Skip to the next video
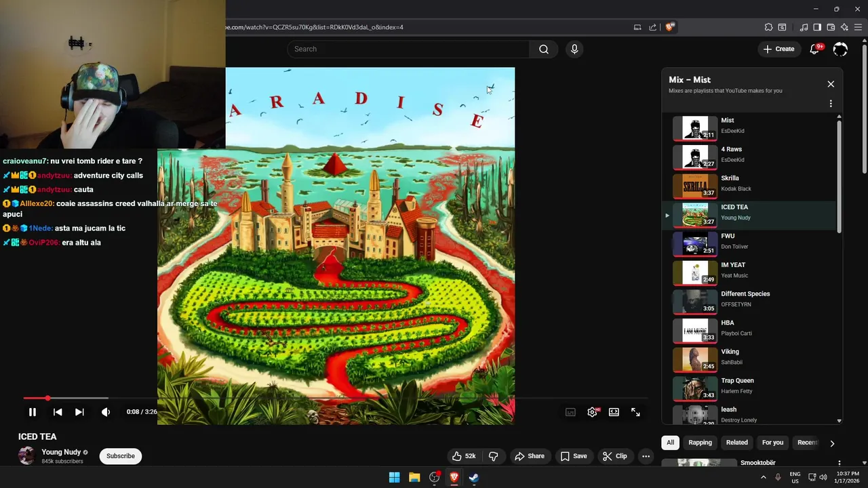This screenshot has width=868, height=488. [79, 412]
